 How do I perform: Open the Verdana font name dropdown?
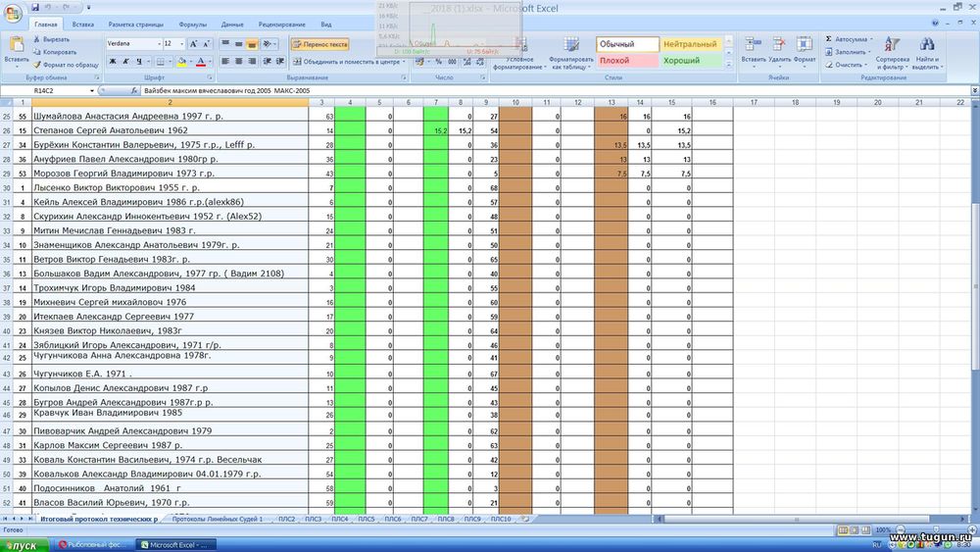coord(158,44)
